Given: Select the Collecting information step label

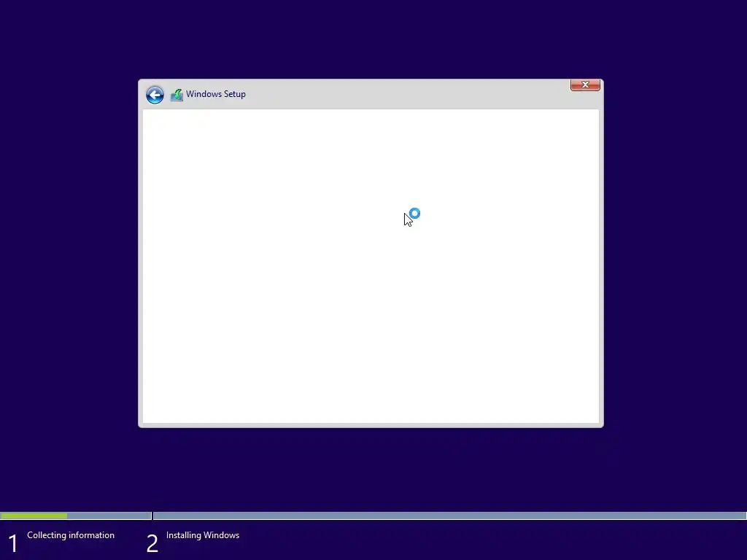Looking at the screenshot, I should [71, 535].
